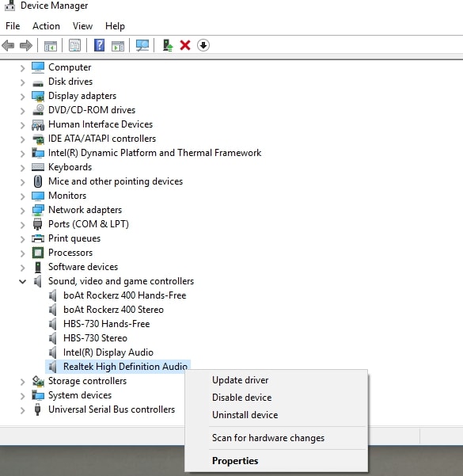Expand the System devices category
Viewport: 463px width, 476px height.
tap(22, 396)
